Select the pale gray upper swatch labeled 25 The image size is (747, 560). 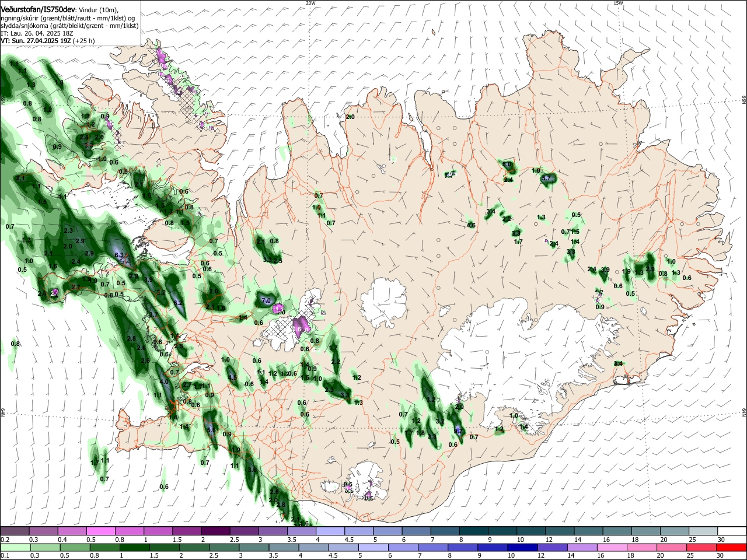pos(703,531)
